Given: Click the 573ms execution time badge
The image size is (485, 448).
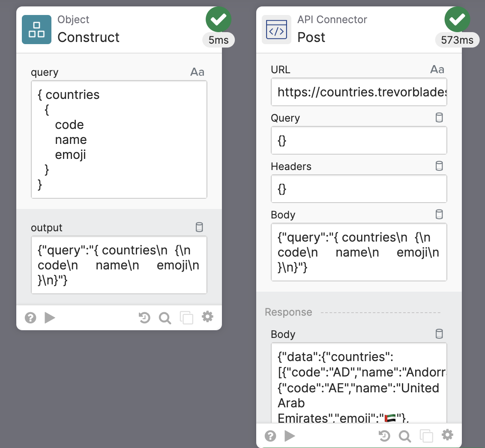Looking at the screenshot, I should (457, 40).
